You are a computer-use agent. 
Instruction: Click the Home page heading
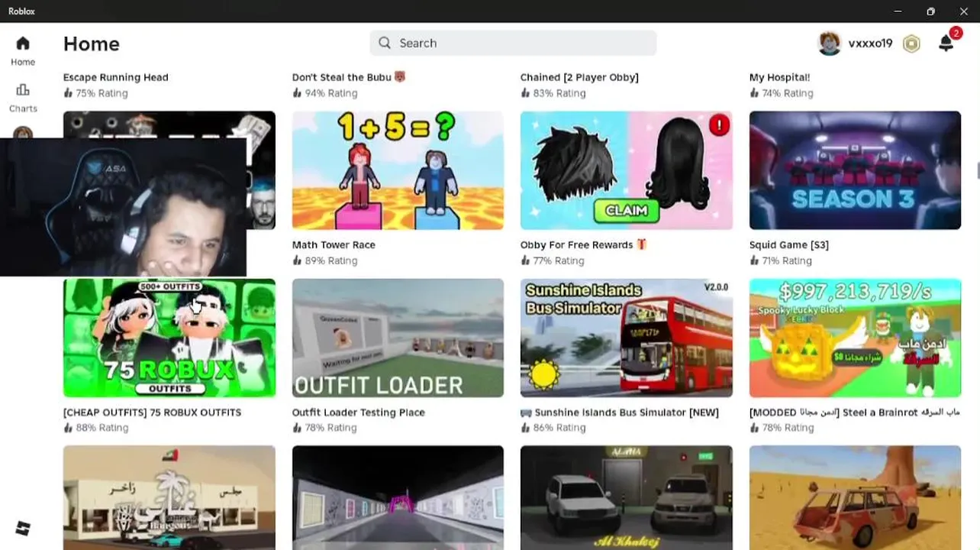[x=92, y=44]
